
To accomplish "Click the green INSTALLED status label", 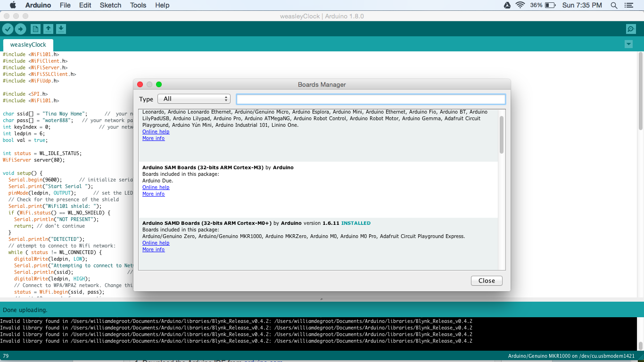I will (356, 223).
